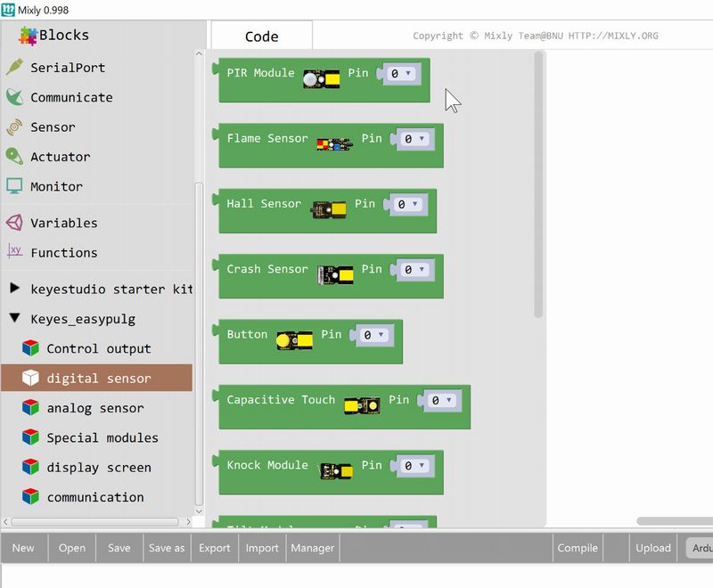Open the Hall Sensor pin dropdown
This screenshot has width=713, height=588.
[x=407, y=205]
